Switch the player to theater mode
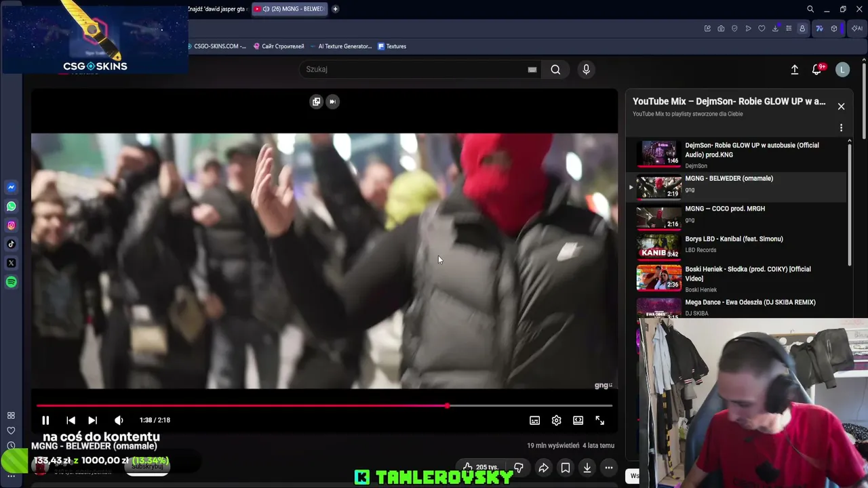Screen dimensions: 868x488 coord(578,420)
